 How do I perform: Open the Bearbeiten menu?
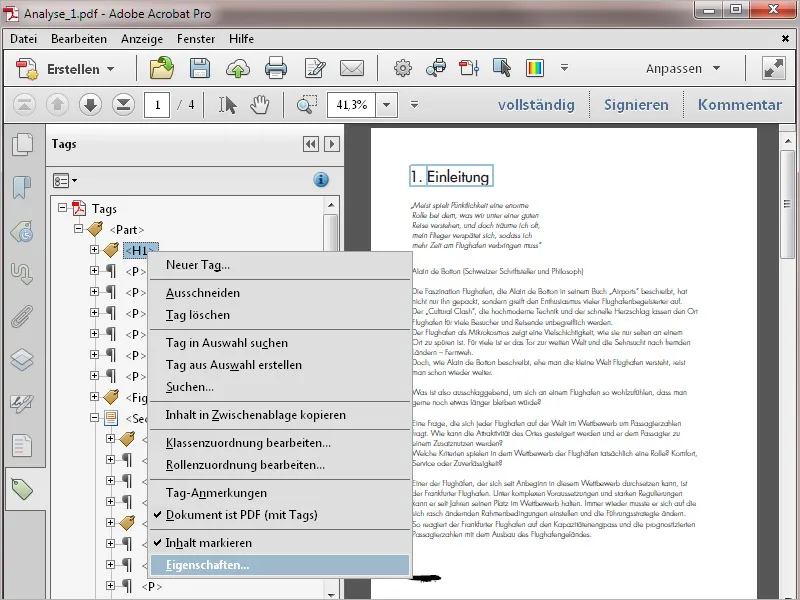(x=79, y=39)
